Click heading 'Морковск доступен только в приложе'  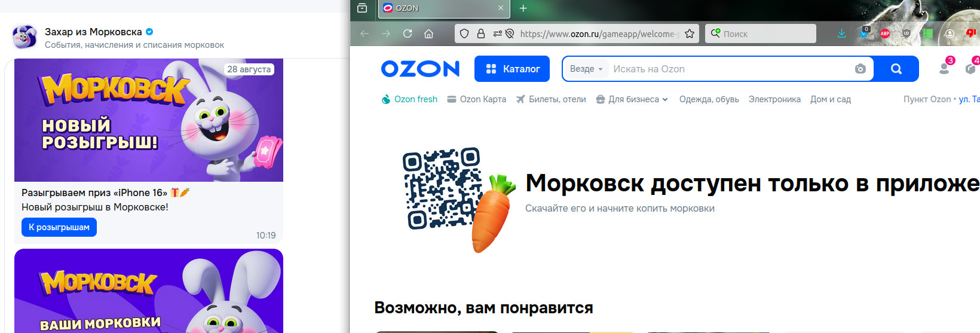752,183
